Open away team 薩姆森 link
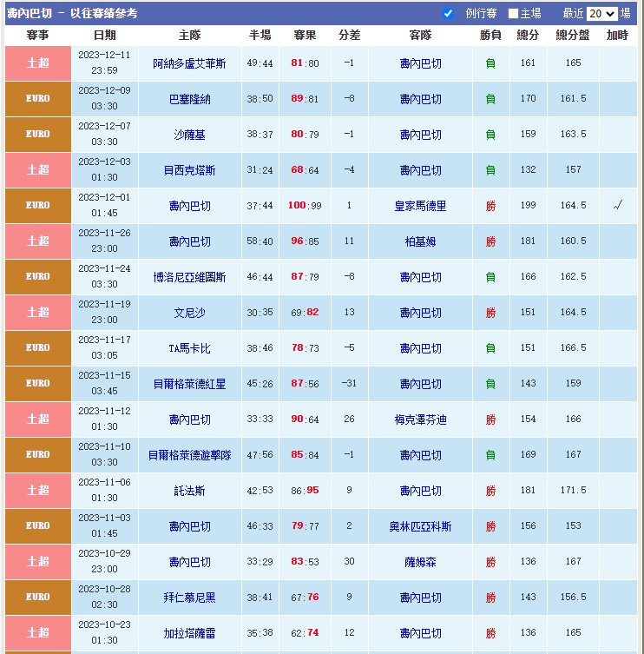The height and width of the screenshot is (654, 644). [420, 562]
